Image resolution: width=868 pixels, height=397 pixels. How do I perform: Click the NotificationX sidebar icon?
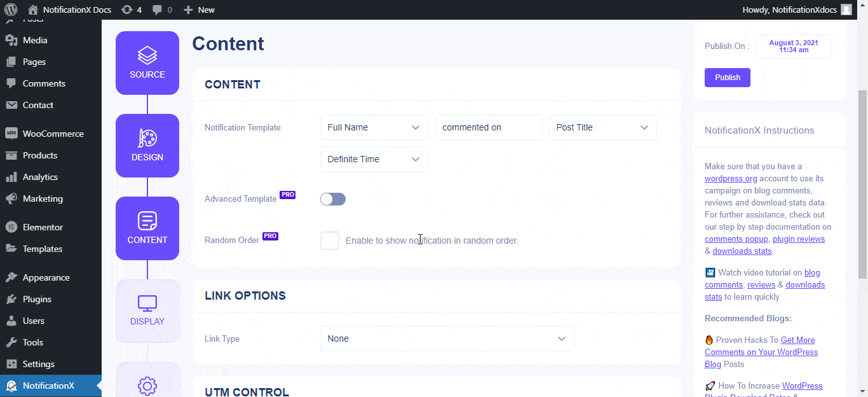(x=11, y=386)
